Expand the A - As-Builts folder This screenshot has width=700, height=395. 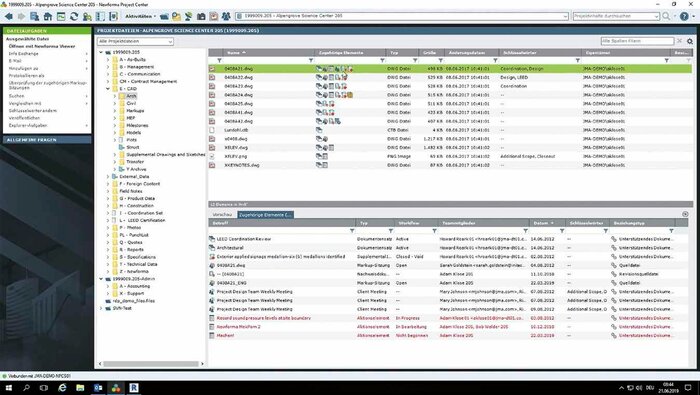click(108, 59)
